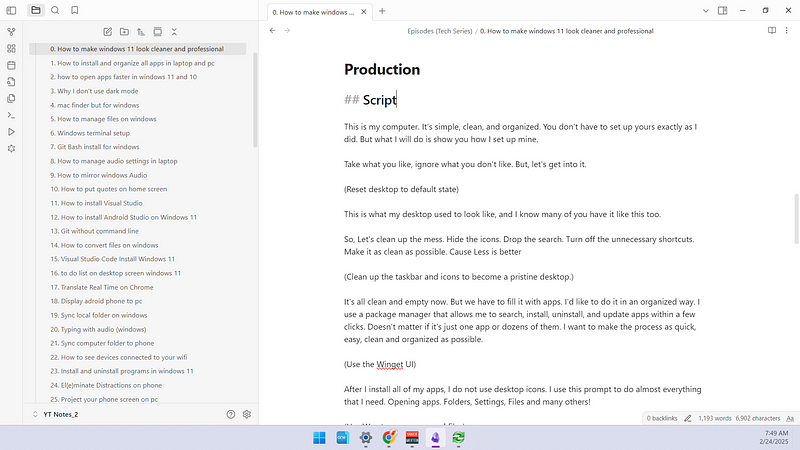Click the 'Production' heading
This screenshot has width=800, height=450.
[382, 69]
